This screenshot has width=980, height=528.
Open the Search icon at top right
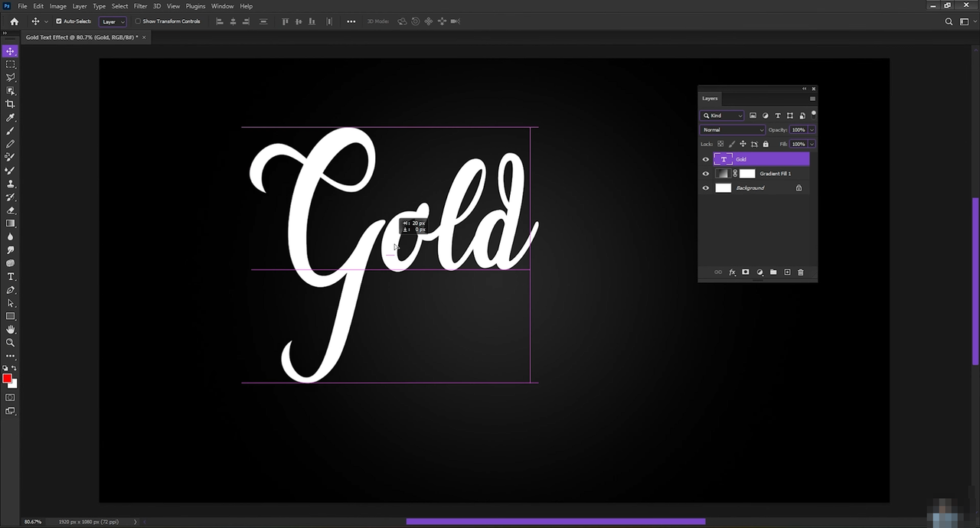949,21
